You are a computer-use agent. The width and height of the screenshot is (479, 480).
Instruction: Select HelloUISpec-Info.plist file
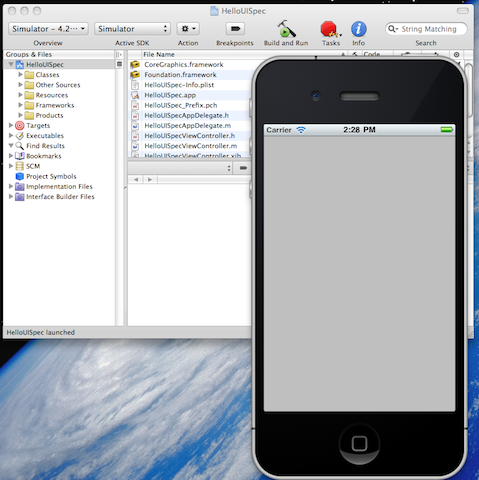(179, 85)
